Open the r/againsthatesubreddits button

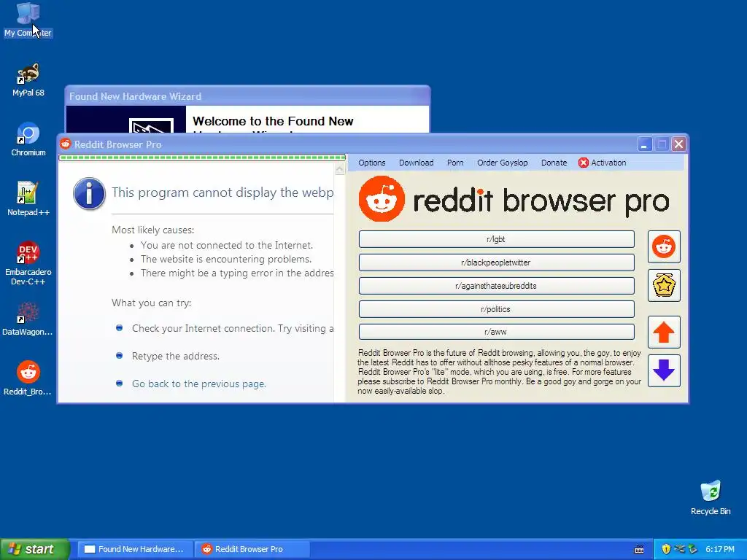(x=496, y=286)
